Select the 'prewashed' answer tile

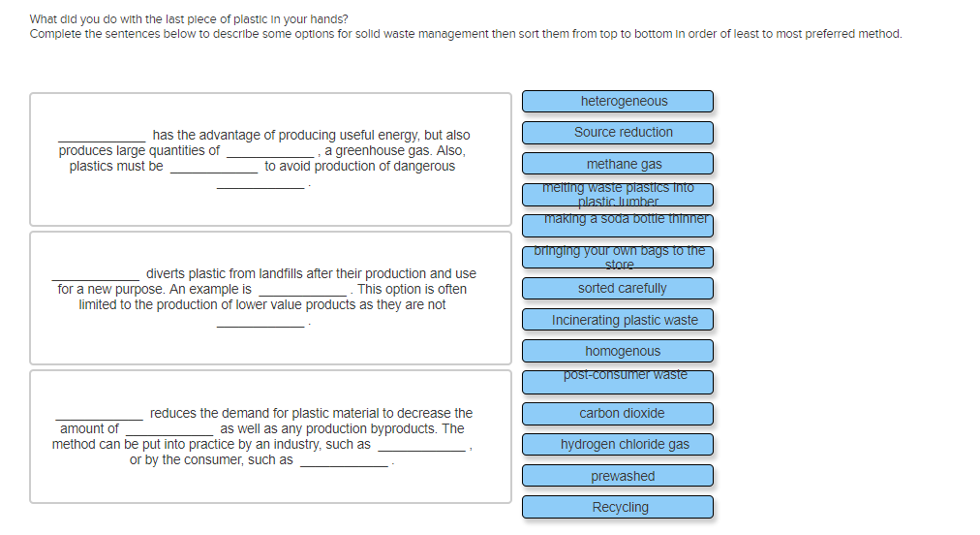tap(618, 476)
